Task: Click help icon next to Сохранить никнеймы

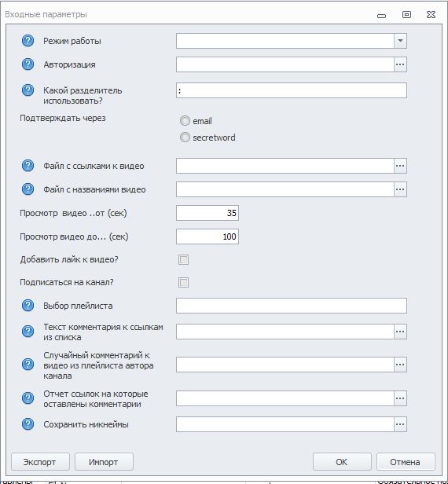Action: (28, 424)
